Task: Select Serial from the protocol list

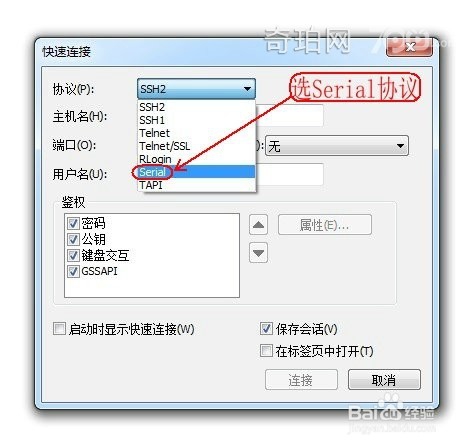Action: [197, 172]
